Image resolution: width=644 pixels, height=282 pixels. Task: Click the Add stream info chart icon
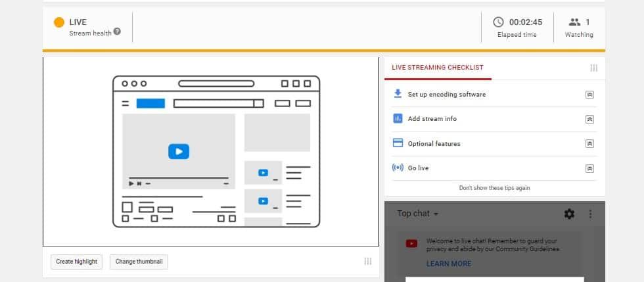(397, 119)
